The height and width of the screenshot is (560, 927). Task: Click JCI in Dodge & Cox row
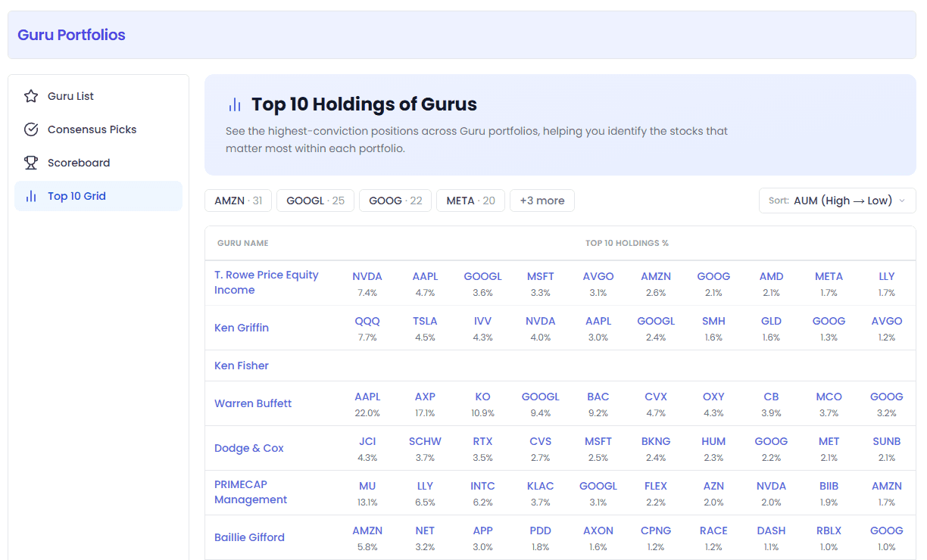[x=367, y=441]
